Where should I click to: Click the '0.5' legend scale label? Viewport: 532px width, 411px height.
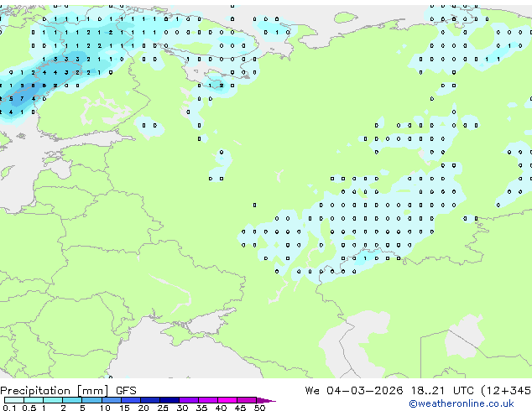(x=29, y=408)
